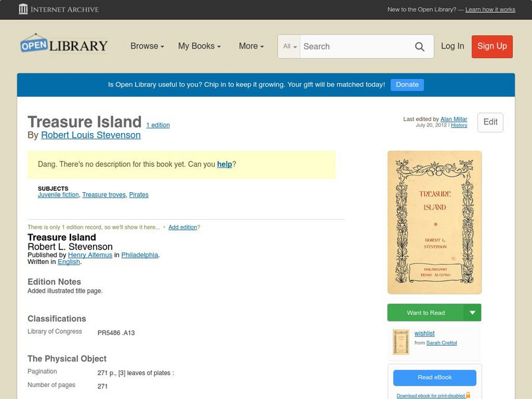Click the Read eBook button
532x399 pixels.
435,378
